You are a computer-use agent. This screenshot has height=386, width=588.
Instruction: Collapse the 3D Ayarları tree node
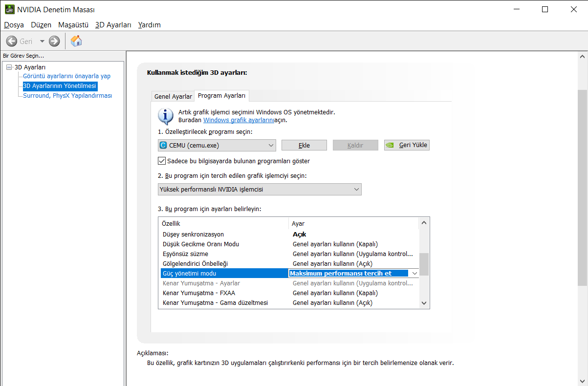[9, 67]
